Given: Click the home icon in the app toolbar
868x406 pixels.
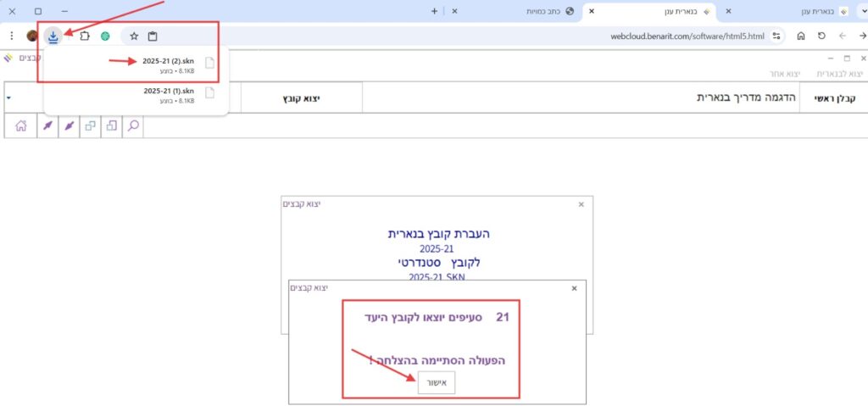Looking at the screenshot, I should pos(21,126).
